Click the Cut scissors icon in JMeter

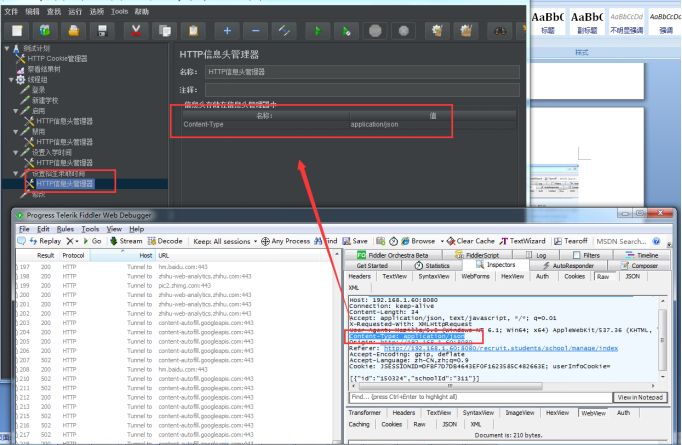pyautogui.click(x=136, y=31)
